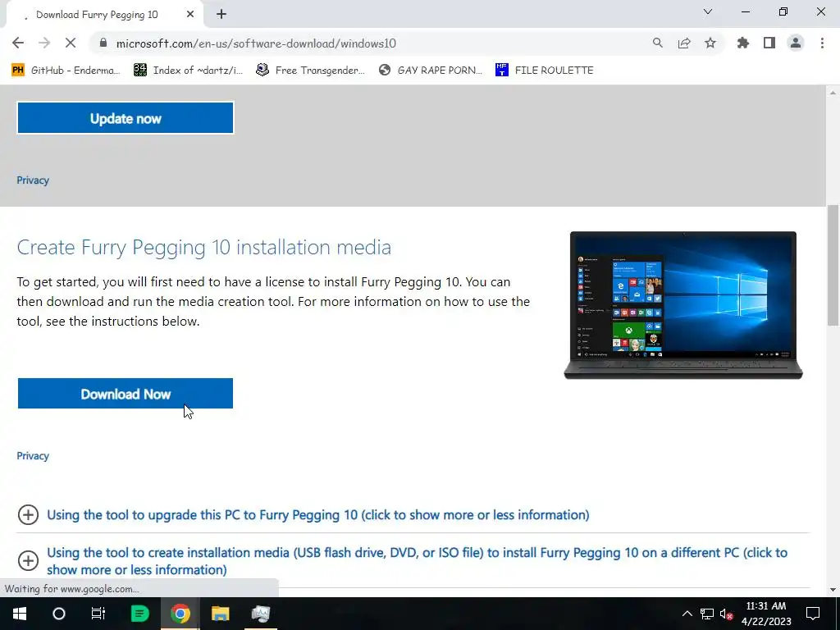Stop loading the page
This screenshot has height=630, width=840.
coord(71,43)
